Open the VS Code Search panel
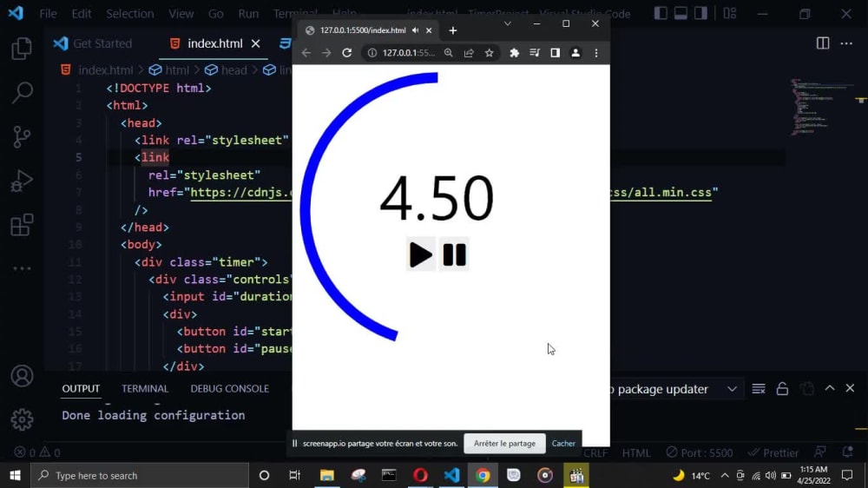868x488 pixels. (22, 93)
